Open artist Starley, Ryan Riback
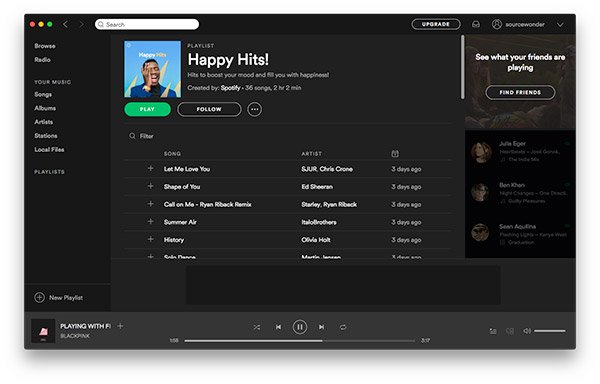 329,205
